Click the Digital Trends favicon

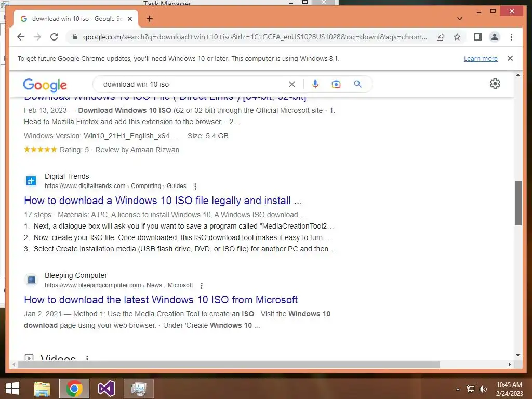pyautogui.click(x=31, y=181)
